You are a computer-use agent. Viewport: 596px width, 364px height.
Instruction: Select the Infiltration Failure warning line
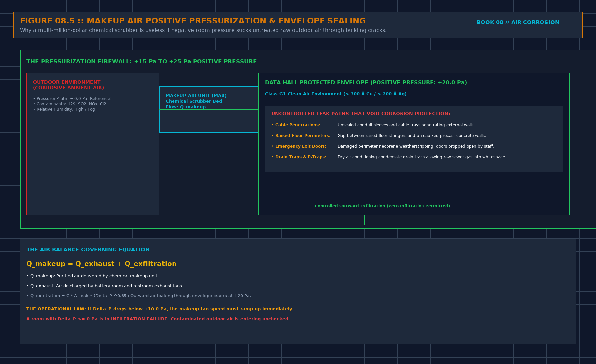pyautogui.click(x=158, y=319)
